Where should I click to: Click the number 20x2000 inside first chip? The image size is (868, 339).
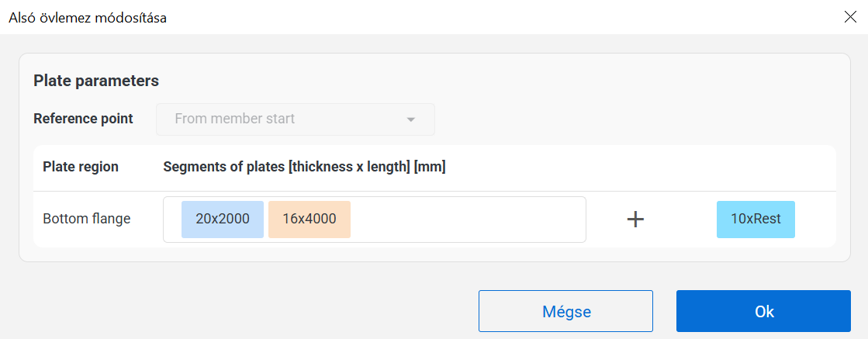point(223,219)
